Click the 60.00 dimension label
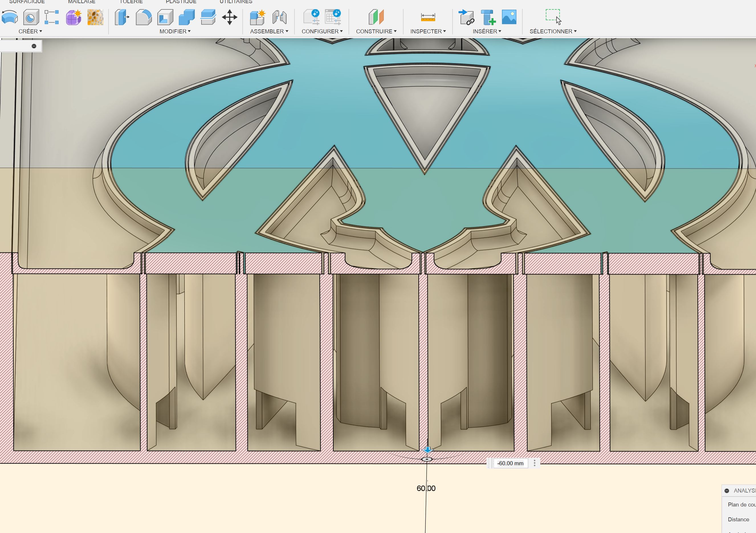The image size is (756, 533). click(x=426, y=488)
